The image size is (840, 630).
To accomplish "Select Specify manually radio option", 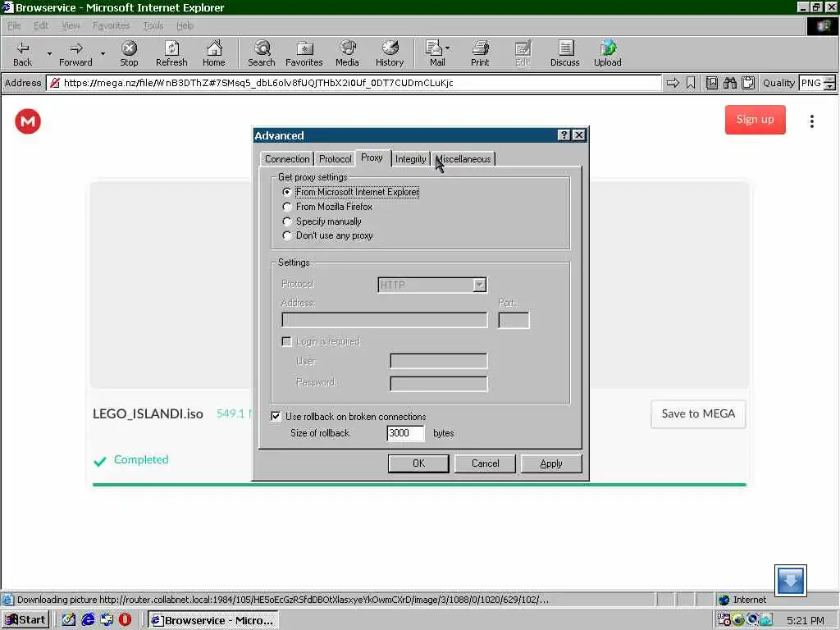I will [x=287, y=221].
